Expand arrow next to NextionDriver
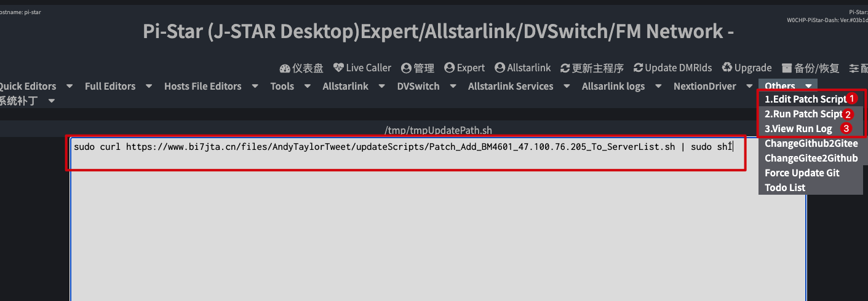Viewport: 868px width, 301px height. pyautogui.click(x=749, y=86)
